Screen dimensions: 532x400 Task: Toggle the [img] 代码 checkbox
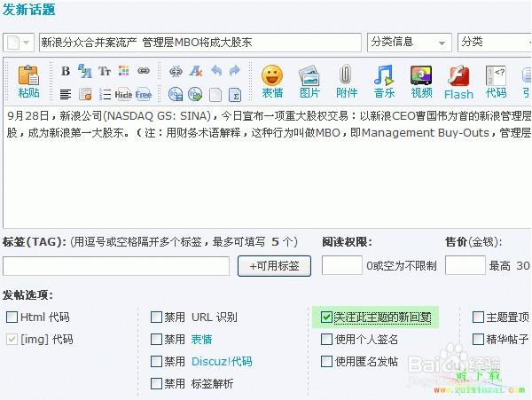(x=12, y=340)
